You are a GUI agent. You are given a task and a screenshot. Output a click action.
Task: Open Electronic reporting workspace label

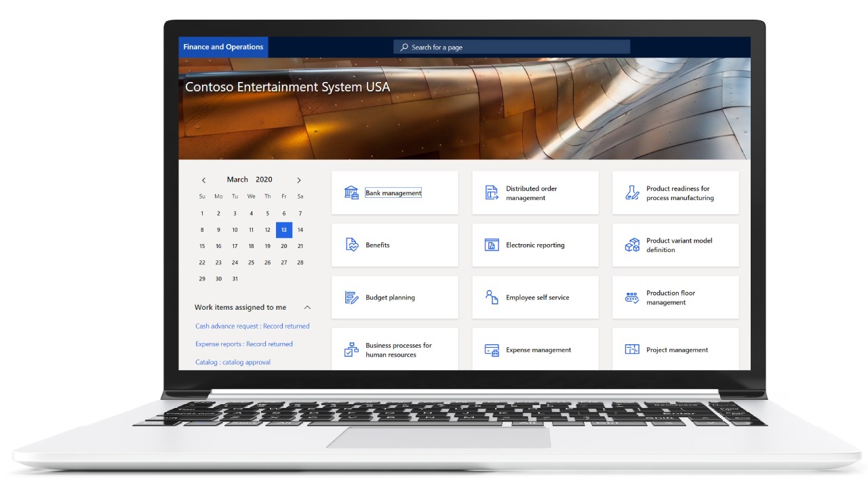click(535, 245)
